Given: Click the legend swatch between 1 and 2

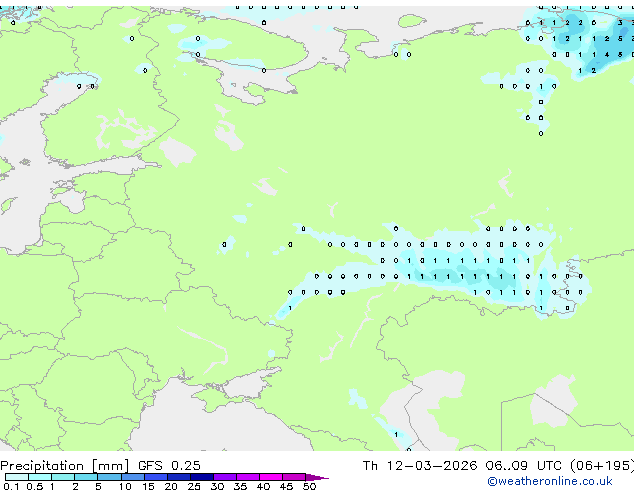Looking at the screenshot, I should tap(63, 477).
